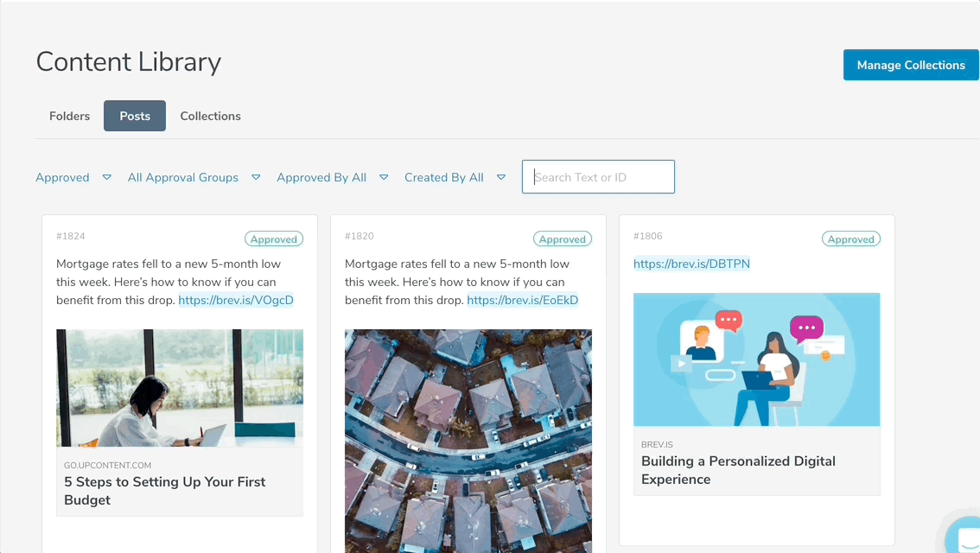Open the https://brev.is/EoEkD link
This screenshot has height=553, width=980.
(523, 300)
